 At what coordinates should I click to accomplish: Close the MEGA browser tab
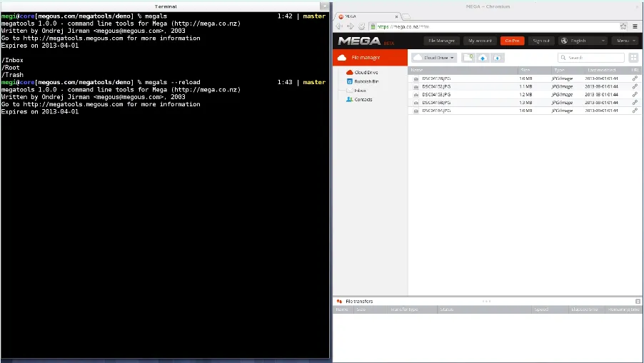pos(396,17)
